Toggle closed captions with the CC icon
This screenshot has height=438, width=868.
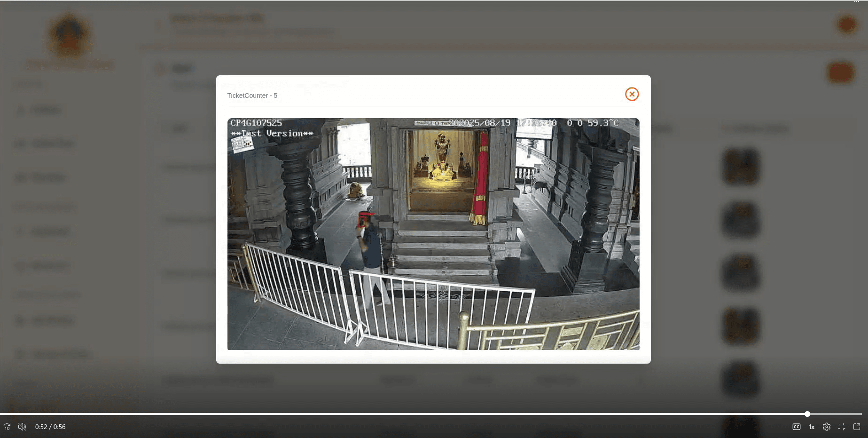point(797,427)
